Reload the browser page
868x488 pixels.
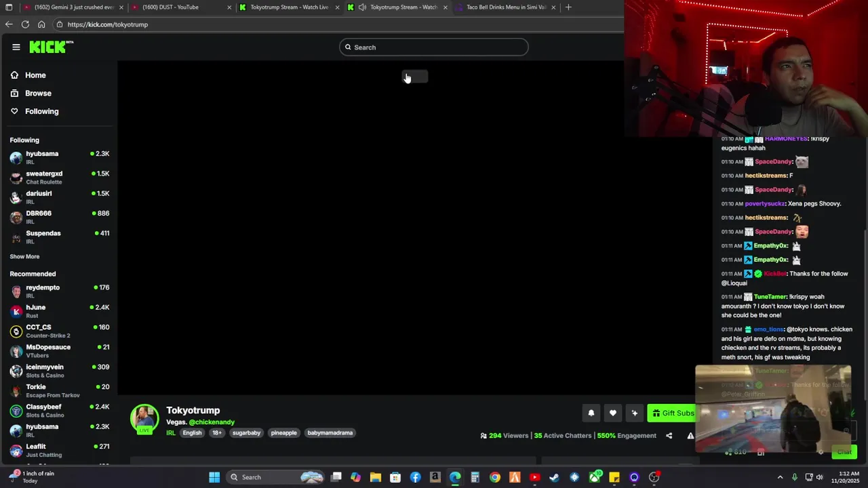(25, 24)
